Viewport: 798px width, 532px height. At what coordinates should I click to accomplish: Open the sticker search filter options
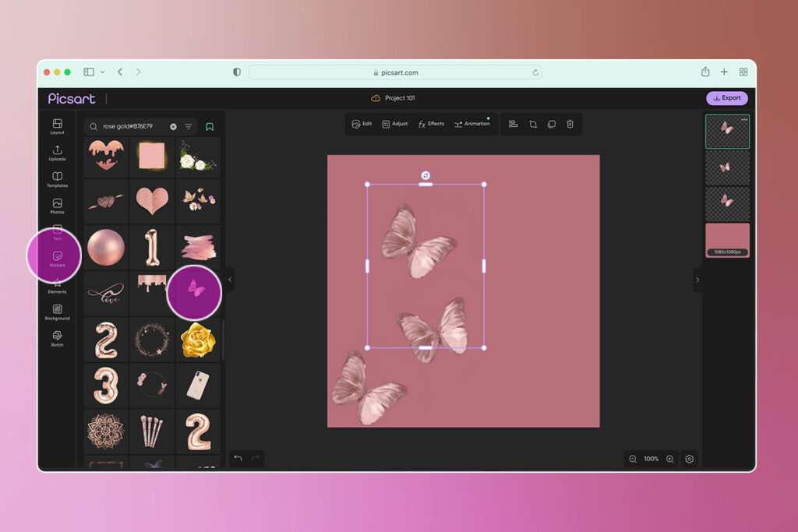[x=188, y=126]
